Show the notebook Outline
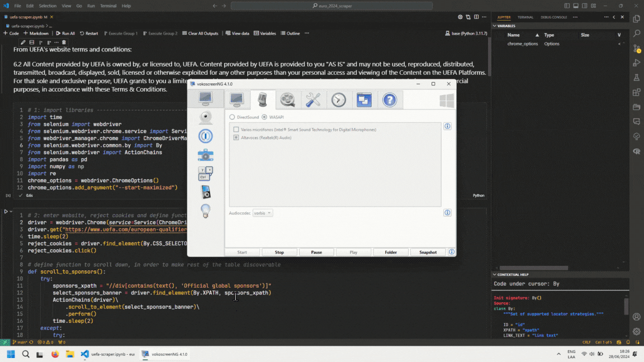This screenshot has height=362, width=644. click(x=290, y=34)
